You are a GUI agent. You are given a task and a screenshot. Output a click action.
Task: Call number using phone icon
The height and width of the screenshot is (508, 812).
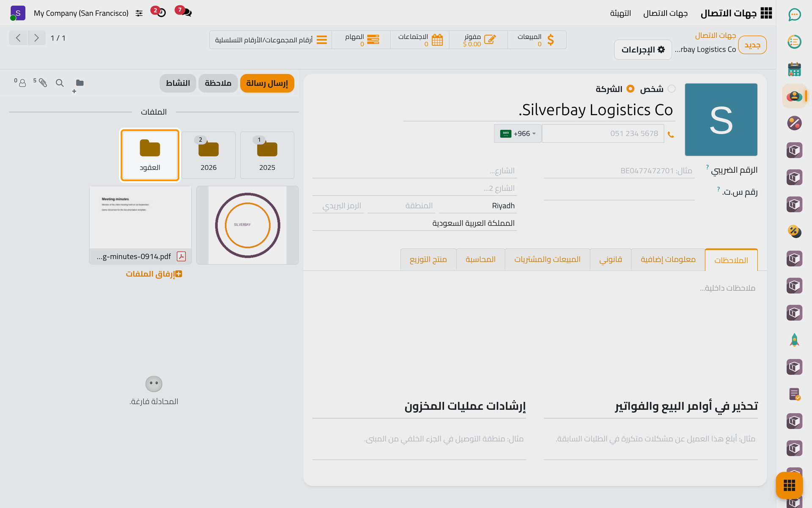[671, 135]
